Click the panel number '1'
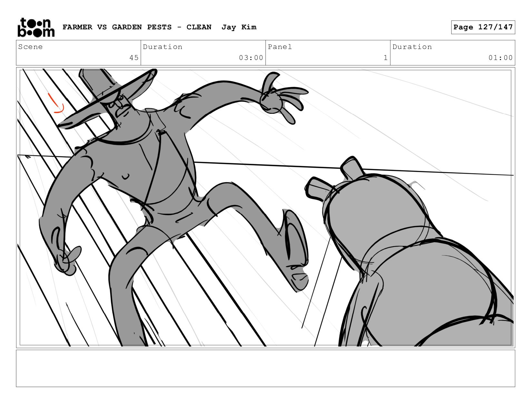The width and height of the screenshot is (532, 411). (386, 58)
